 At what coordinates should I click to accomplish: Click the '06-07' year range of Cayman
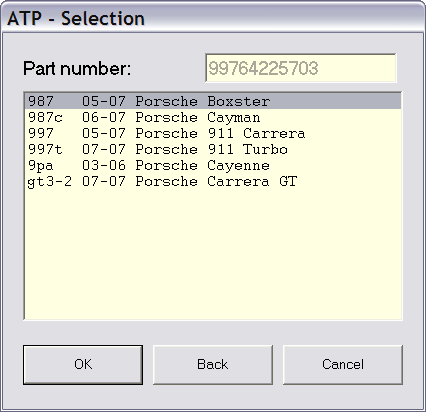(104, 117)
